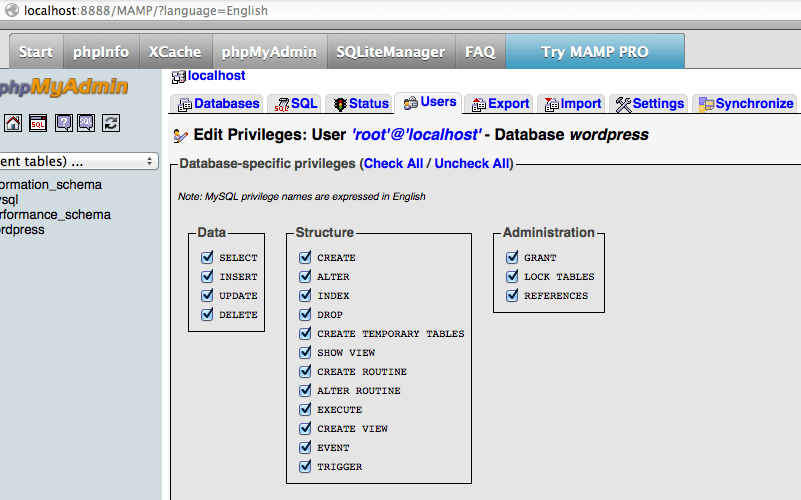The height and width of the screenshot is (500, 801).
Task: Go to the Import tab
Action: (x=572, y=104)
